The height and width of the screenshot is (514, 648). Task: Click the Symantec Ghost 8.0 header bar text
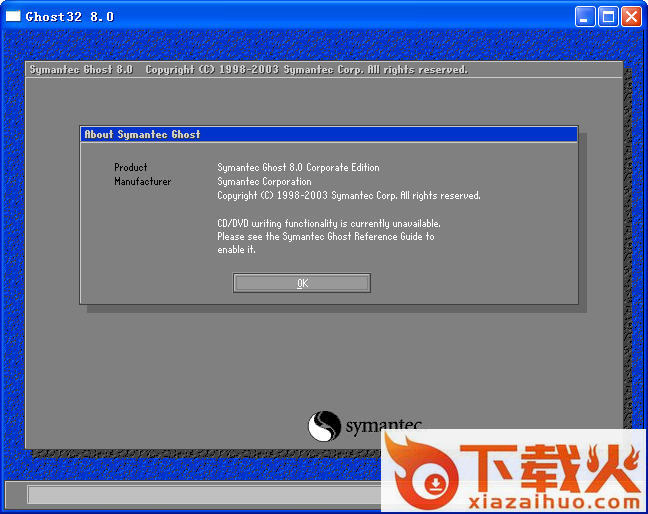tap(248, 69)
